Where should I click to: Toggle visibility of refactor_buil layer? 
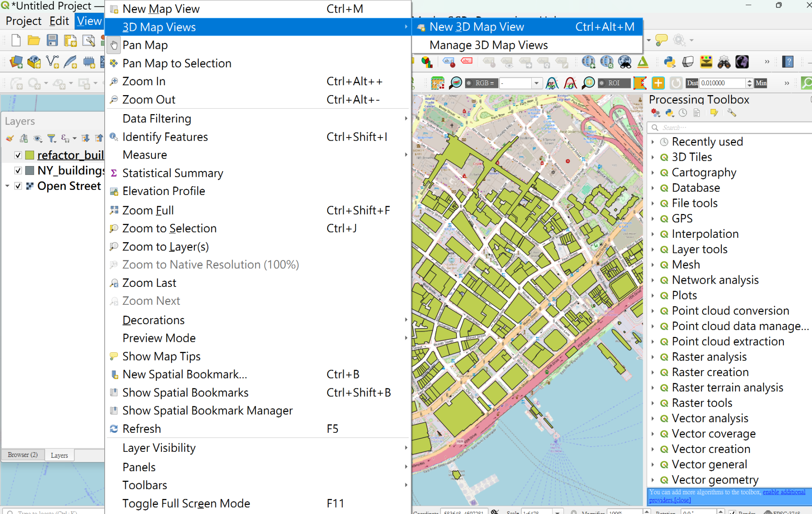pos(17,155)
